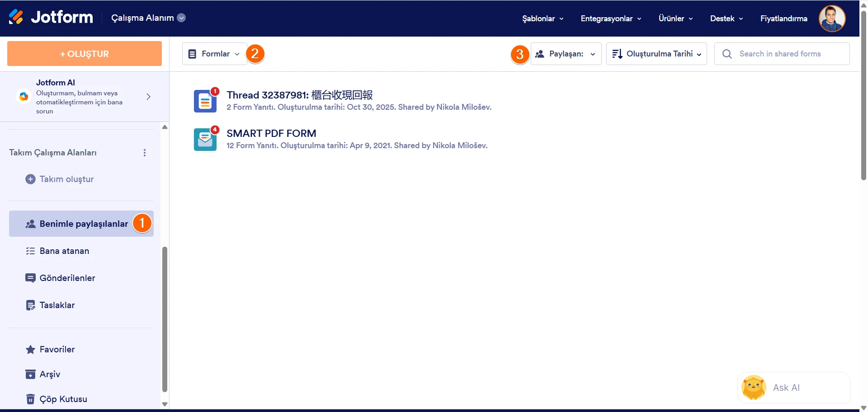Open Thread 32387981 form icon
The width and height of the screenshot is (868, 412).
205,101
